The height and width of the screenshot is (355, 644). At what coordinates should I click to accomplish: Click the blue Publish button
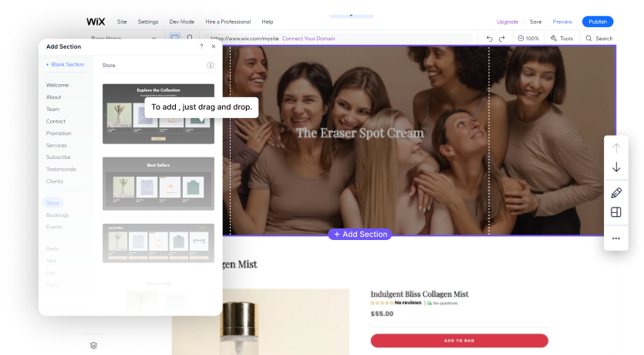point(598,22)
